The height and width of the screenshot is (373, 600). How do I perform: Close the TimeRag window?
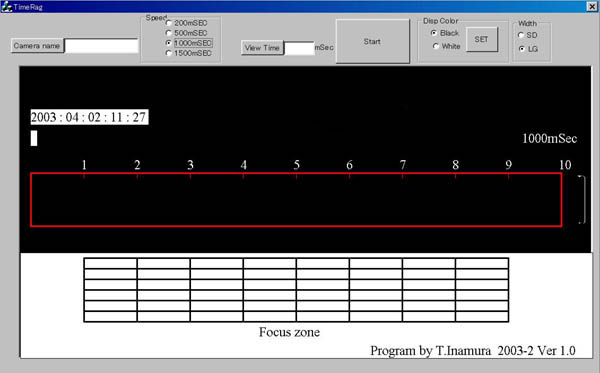pos(592,6)
